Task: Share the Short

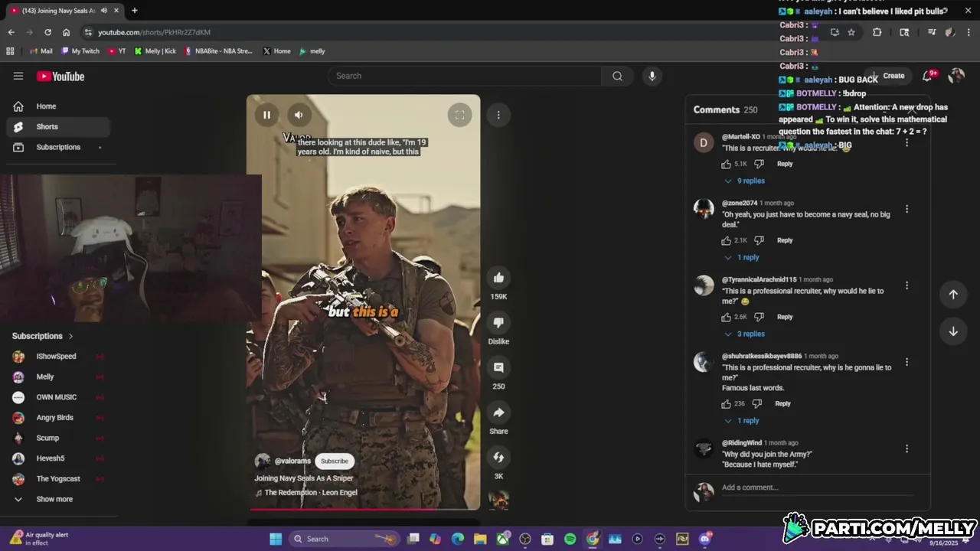Action: [498, 412]
